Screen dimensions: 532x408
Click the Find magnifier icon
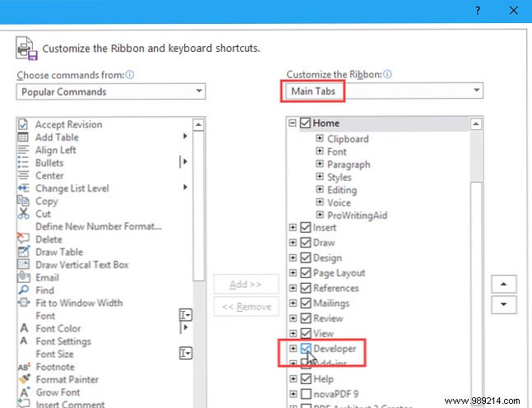tap(23, 290)
